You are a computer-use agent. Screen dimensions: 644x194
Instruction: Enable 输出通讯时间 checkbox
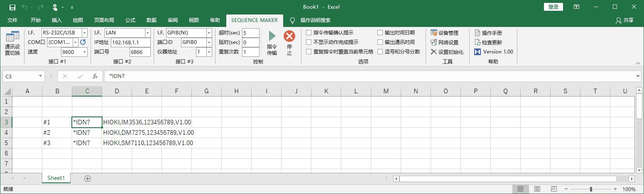[380, 42]
